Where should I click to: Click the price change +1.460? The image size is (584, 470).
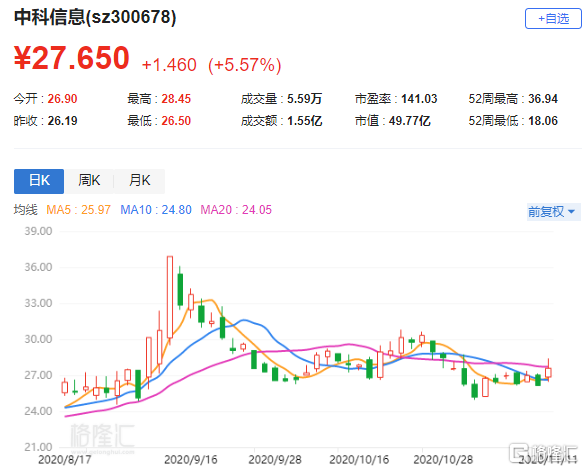point(169,65)
